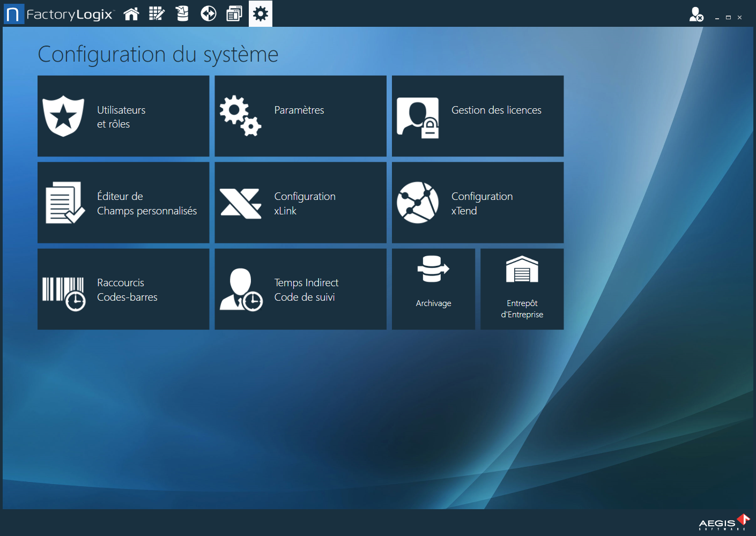
Task: Open Utilisateurs et rôles
Action: 123,116
